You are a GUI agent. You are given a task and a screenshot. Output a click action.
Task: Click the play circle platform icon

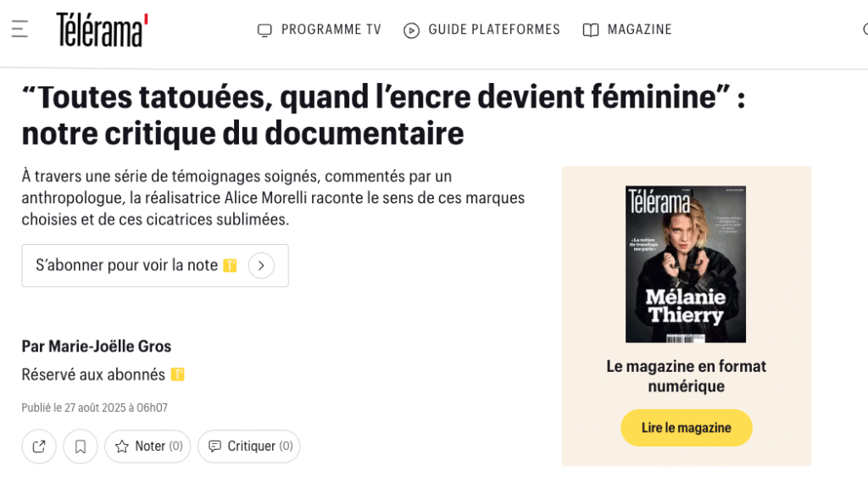[x=412, y=30]
